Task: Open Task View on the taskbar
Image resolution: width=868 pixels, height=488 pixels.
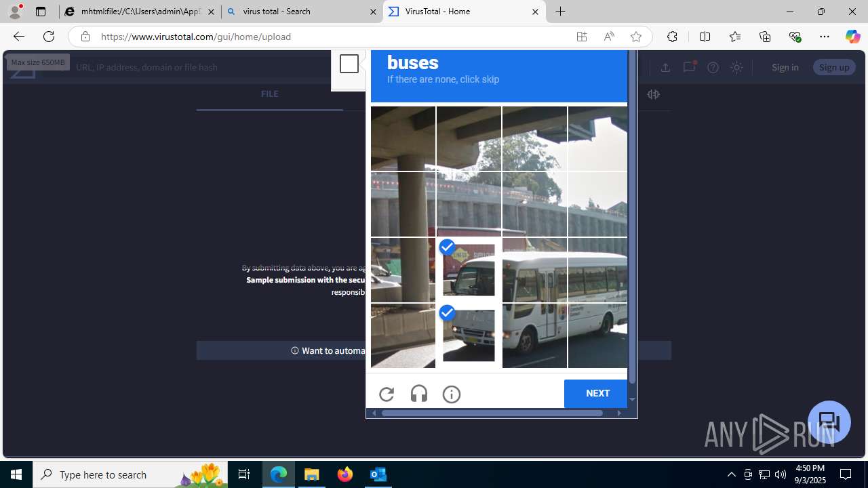Action: [x=244, y=474]
